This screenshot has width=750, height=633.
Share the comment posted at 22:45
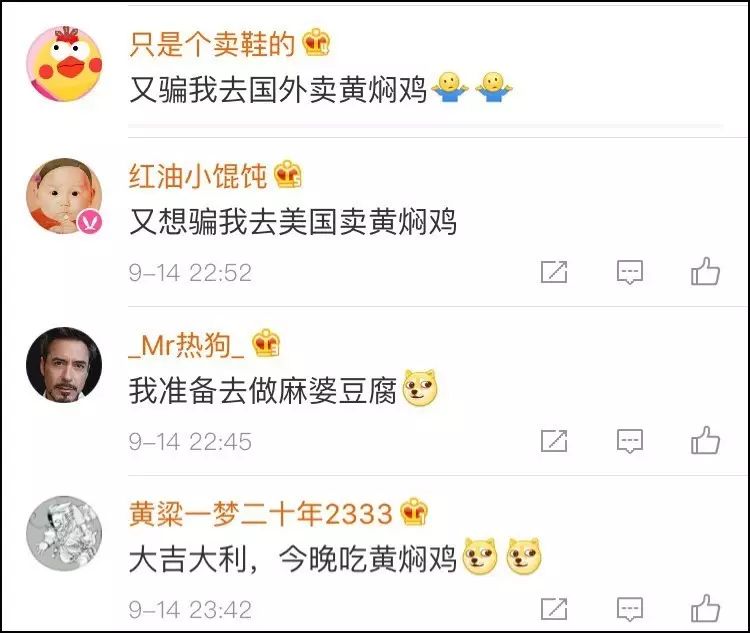554,441
